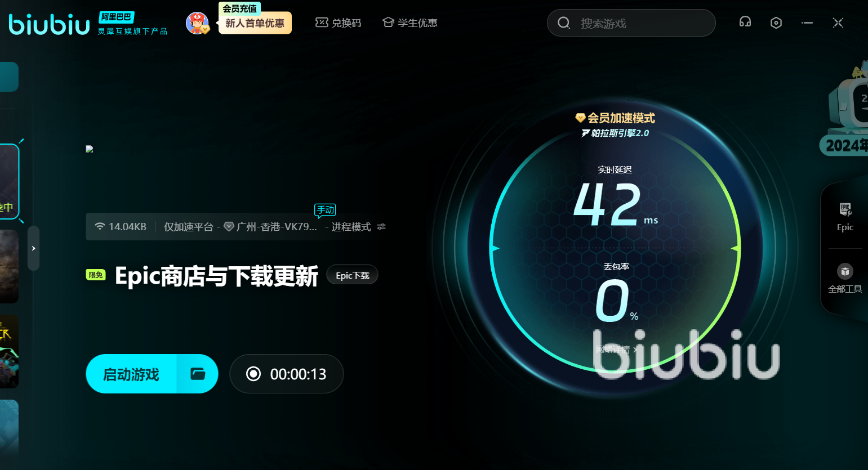Viewport: 868px width, 470px height.
Task: Expand the left game sidebar arrow
Action: [x=34, y=248]
